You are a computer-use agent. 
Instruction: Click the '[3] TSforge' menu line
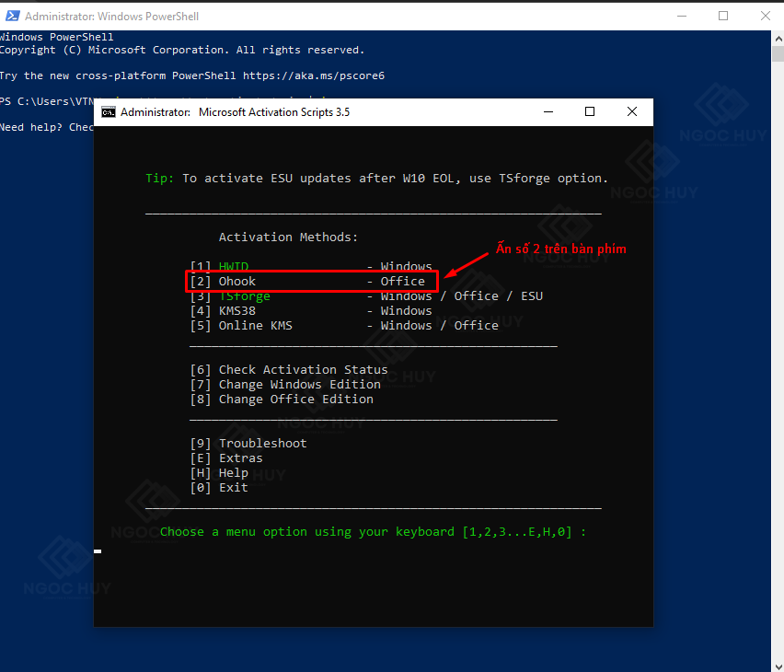click(x=366, y=296)
